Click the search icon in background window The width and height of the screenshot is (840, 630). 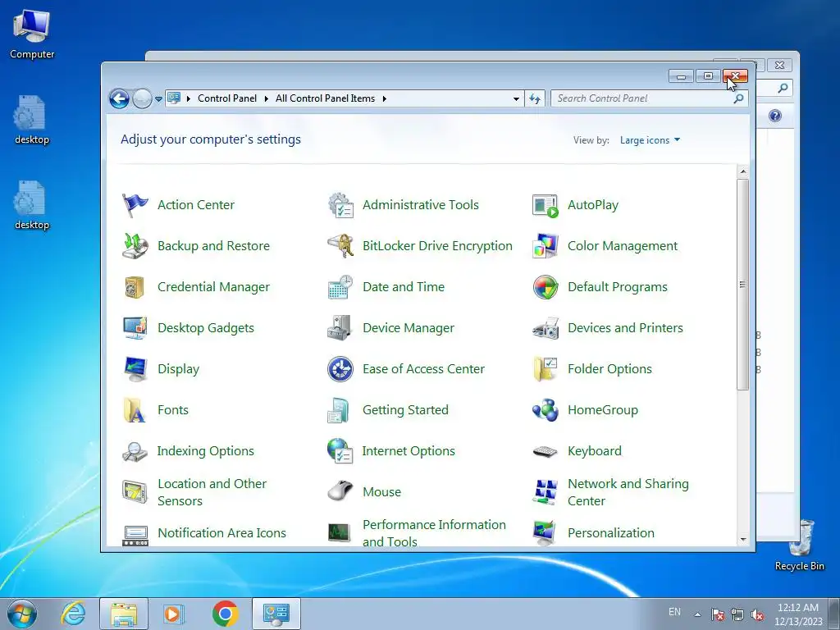tap(783, 88)
